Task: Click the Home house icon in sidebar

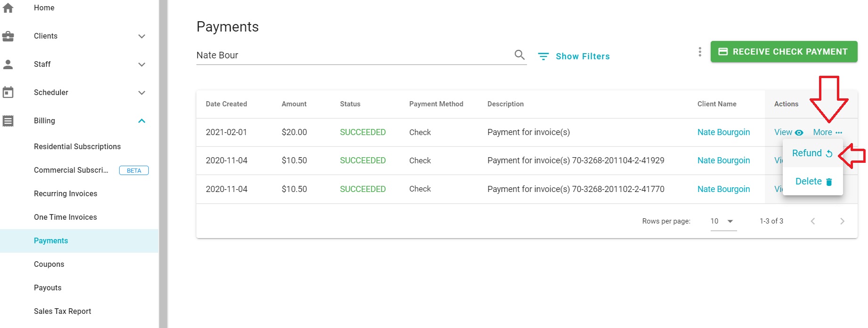Action: (8, 8)
